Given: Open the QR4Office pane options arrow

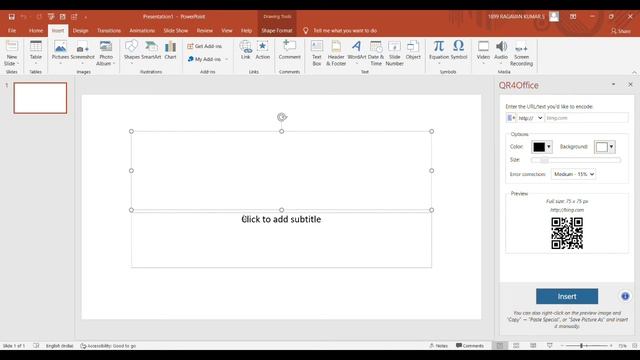Looking at the screenshot, I should coord(613,84).
